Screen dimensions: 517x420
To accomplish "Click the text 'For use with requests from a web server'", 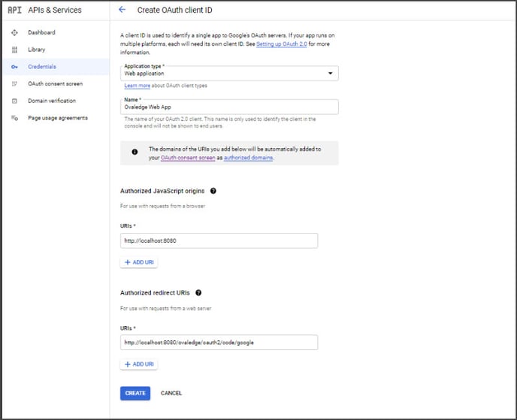I will pyautogui.click(x=165, y=309).
